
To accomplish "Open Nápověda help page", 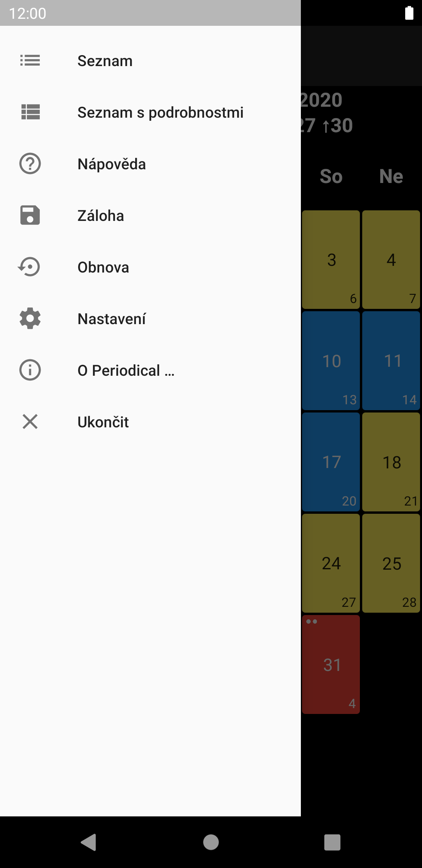I will pos(112,164).
